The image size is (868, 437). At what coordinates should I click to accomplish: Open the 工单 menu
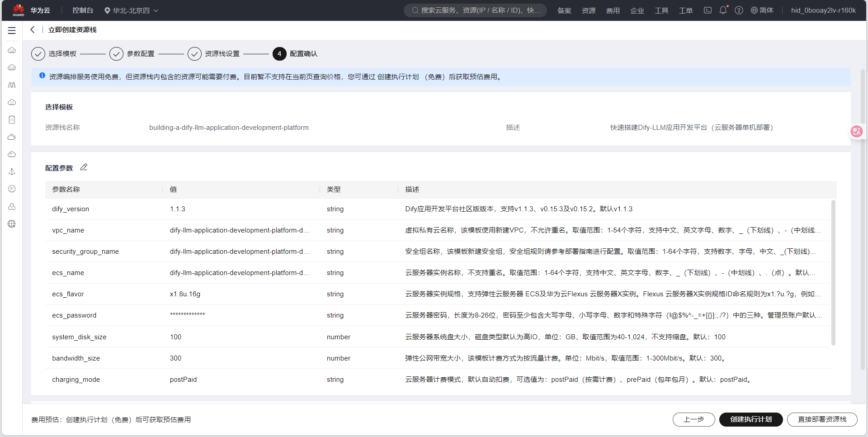(686, 10)
